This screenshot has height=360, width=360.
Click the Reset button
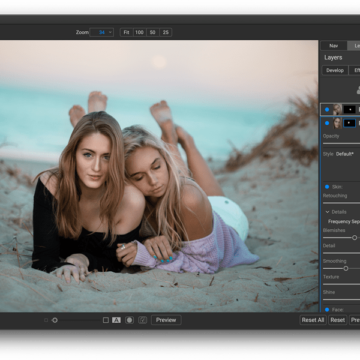338,320
